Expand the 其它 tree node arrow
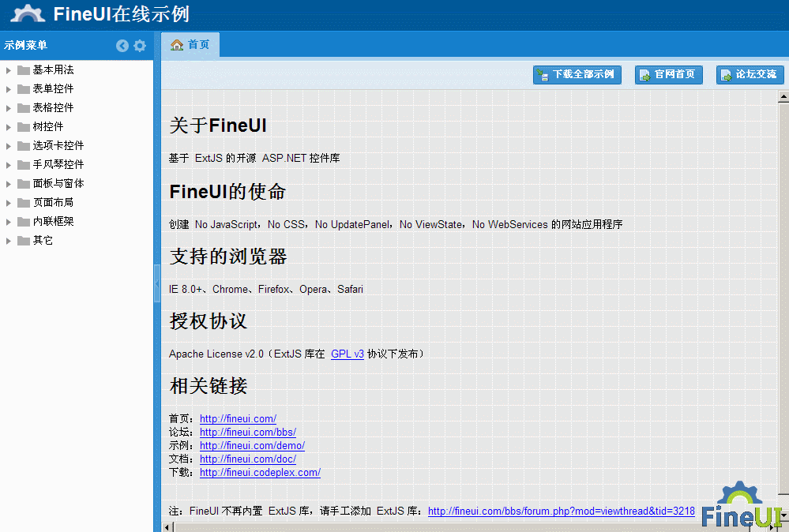The width and height of the screenshot is (789, 532). [9, 241]
